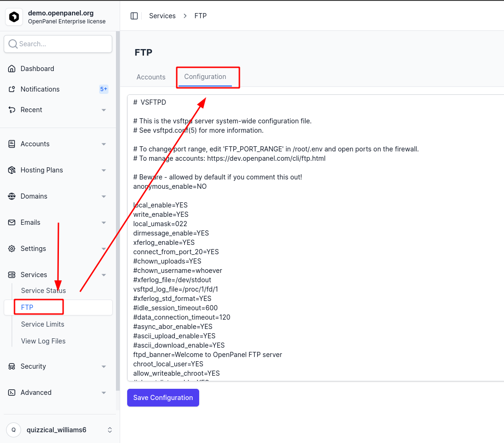This screenshot has height=443, width=504.
Task: Click Services in the breadcrumb
Action: [162, 16]
